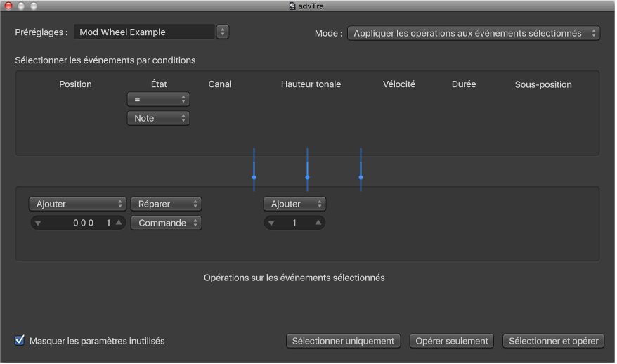Open the Commande status dropdown
This screenshot has width=617, height=364.
pos(166,223)
